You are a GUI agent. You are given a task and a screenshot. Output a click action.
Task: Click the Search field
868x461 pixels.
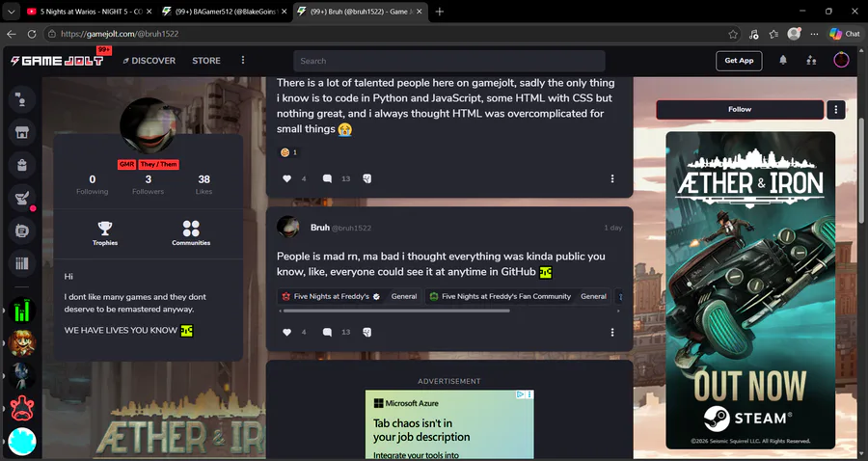point(448,61)
